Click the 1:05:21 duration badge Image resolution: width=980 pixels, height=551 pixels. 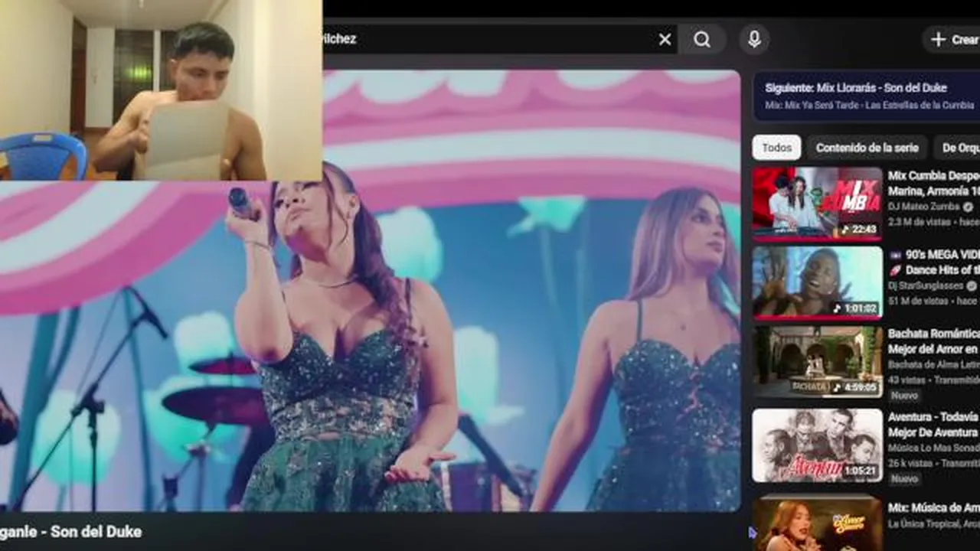pyautogui.click(x=860, y=471)
